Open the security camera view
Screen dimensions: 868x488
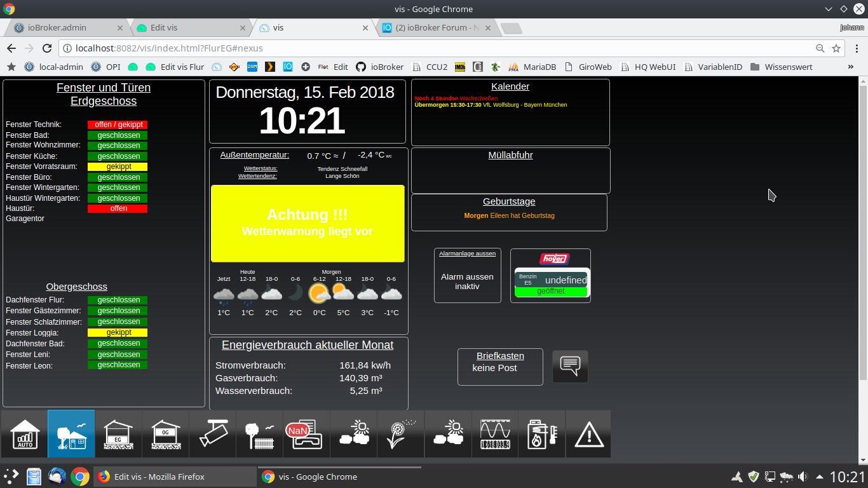coord(212,434)
